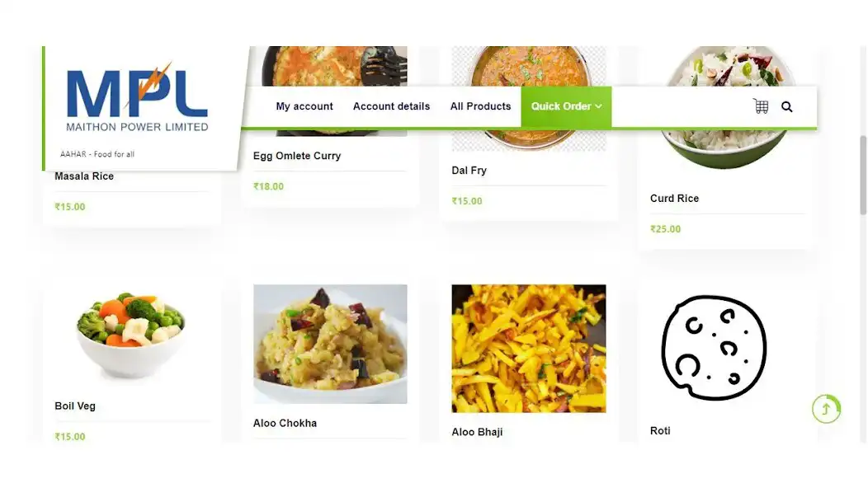Click the search magnifier icon

click(786, 107)
